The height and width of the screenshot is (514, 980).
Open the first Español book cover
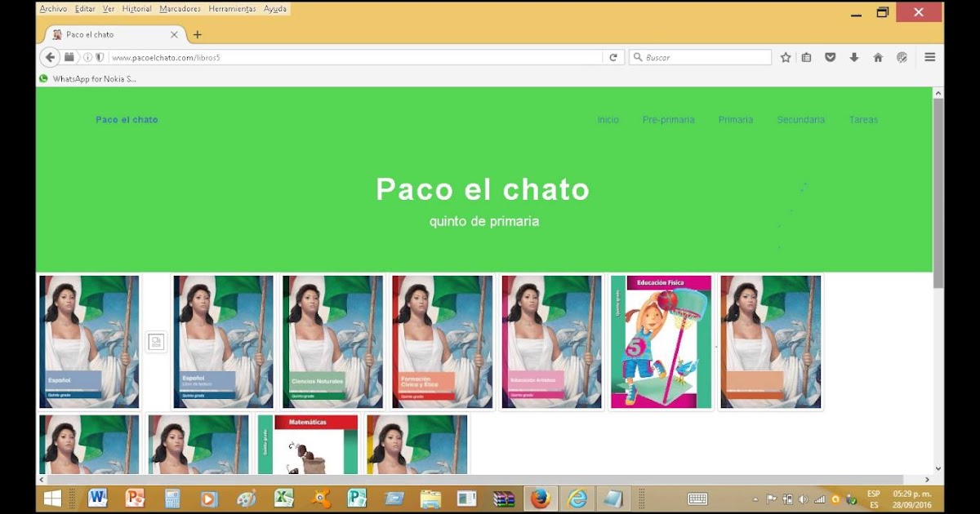coord(89,342)
